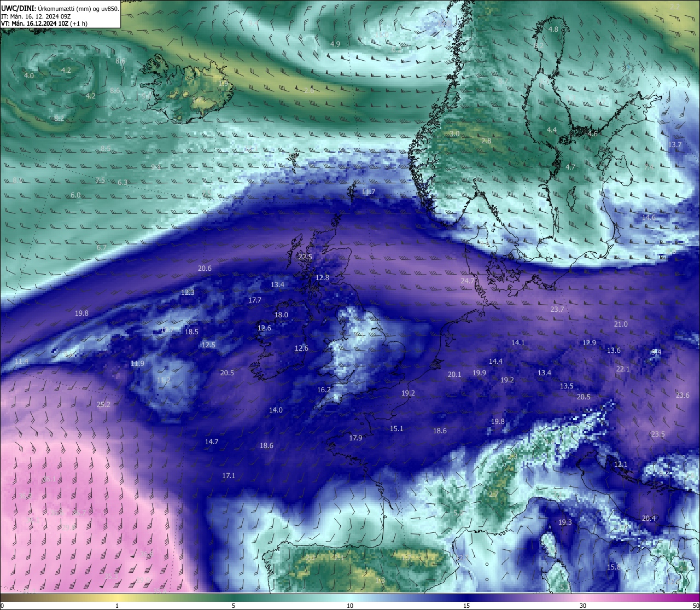The height and width of the screenshot is (610, 700).
Task: Click the 15.1 value on the map
Action: tap(396, 429)
